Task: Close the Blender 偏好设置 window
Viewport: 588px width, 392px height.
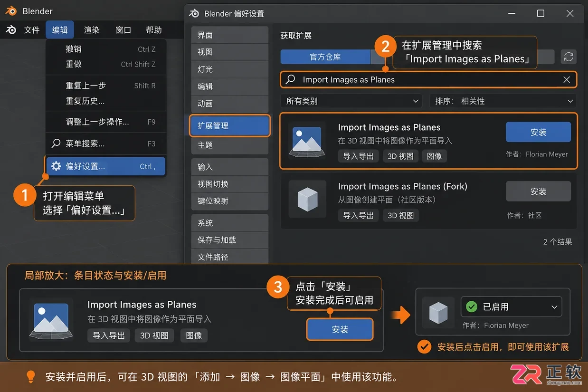Action: pos(570,13)
